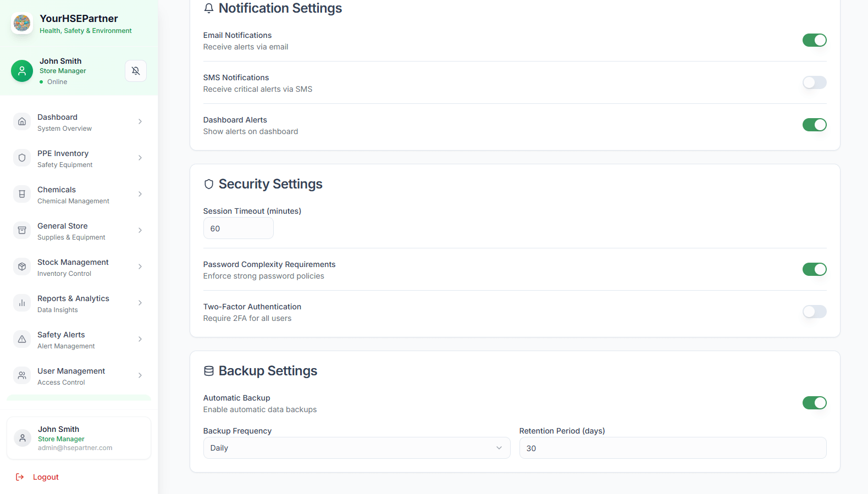The width and height of the screenshot is (868, 494).
Task: Open Reports & Analytics chart icon
Action: click(x=22, y=303)
